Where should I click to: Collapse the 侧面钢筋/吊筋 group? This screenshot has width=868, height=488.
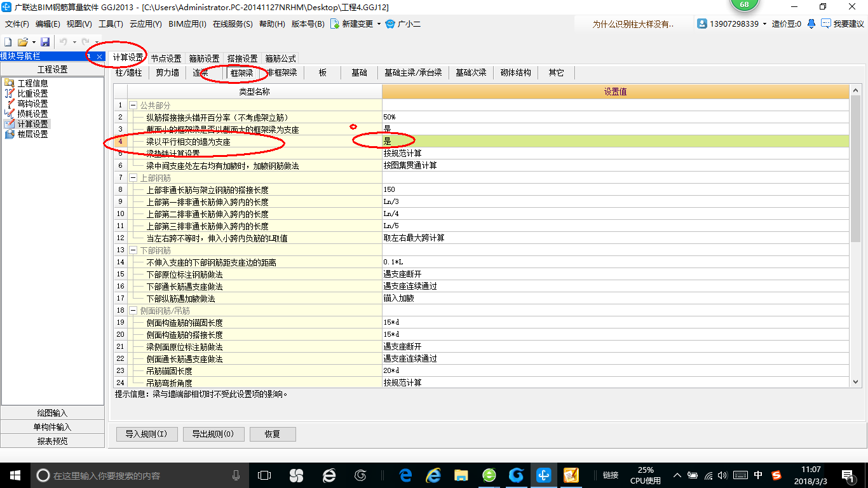coord(133,311)
